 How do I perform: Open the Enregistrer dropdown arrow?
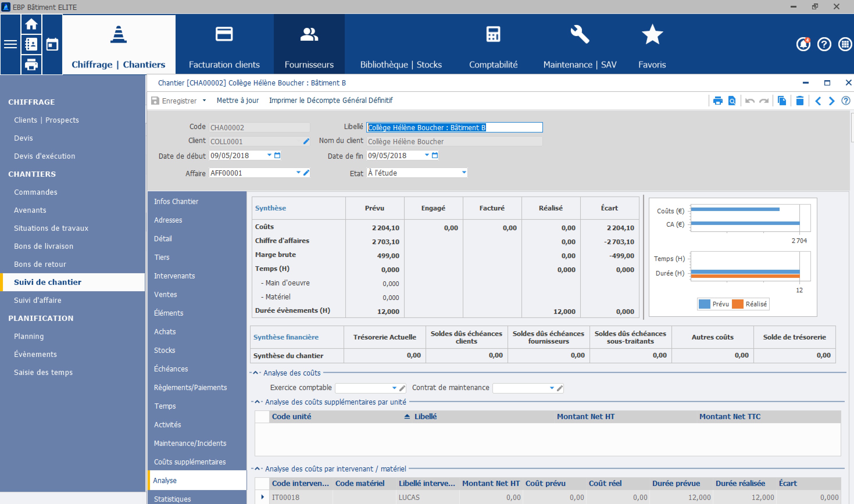point(204,101)
